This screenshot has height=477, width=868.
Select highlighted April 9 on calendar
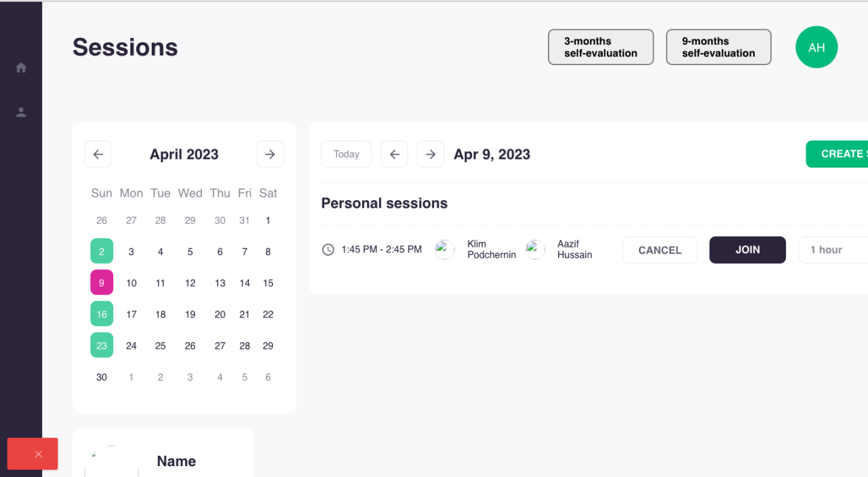[102, 283]
